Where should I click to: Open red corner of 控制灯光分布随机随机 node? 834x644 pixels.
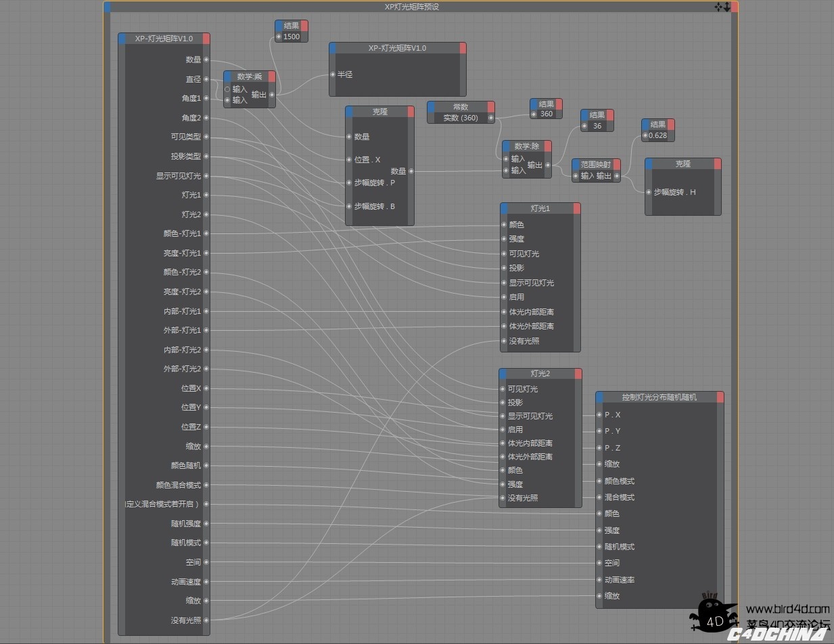click(x=720, y=397)
